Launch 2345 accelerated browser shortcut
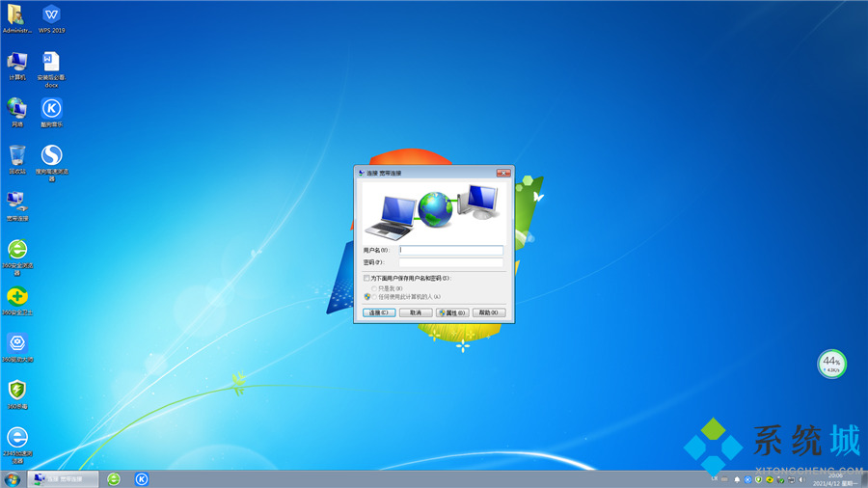Screen dimensions: 868x488 [17, 445]
